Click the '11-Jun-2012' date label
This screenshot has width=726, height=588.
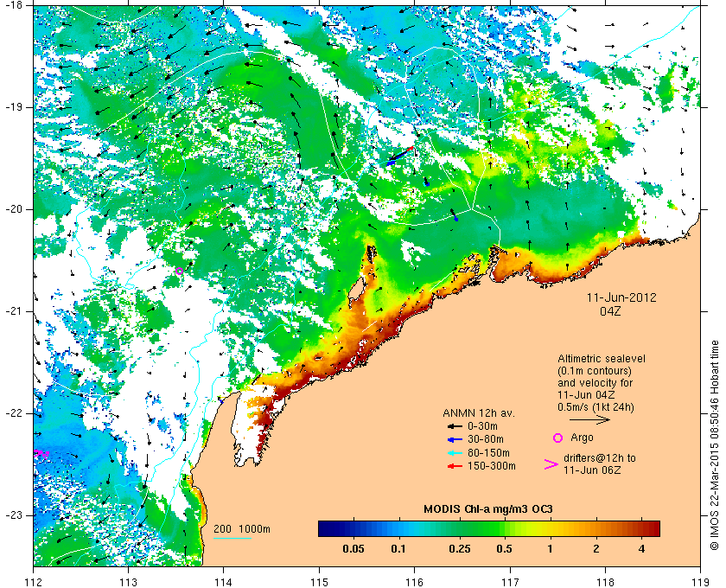point(621,297)
